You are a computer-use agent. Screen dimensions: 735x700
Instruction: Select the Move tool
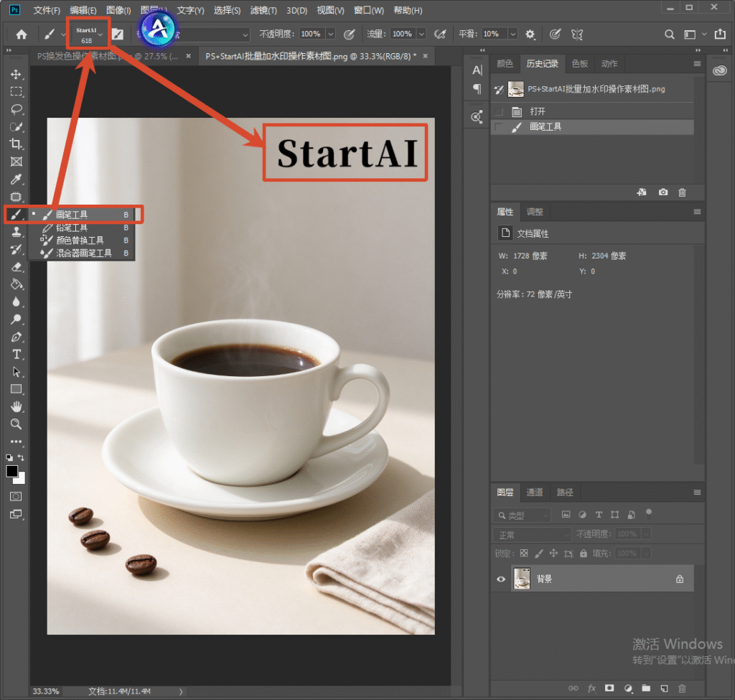16,75
